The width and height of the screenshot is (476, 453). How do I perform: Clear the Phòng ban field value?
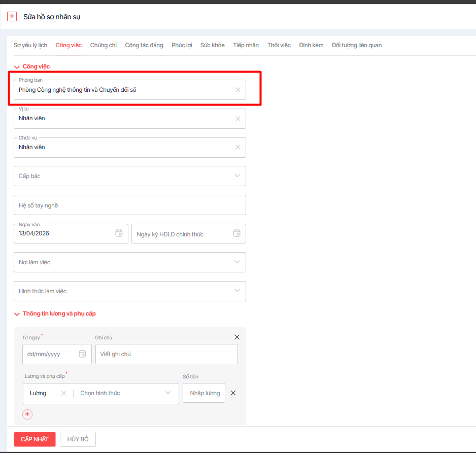tap(237, 90)
